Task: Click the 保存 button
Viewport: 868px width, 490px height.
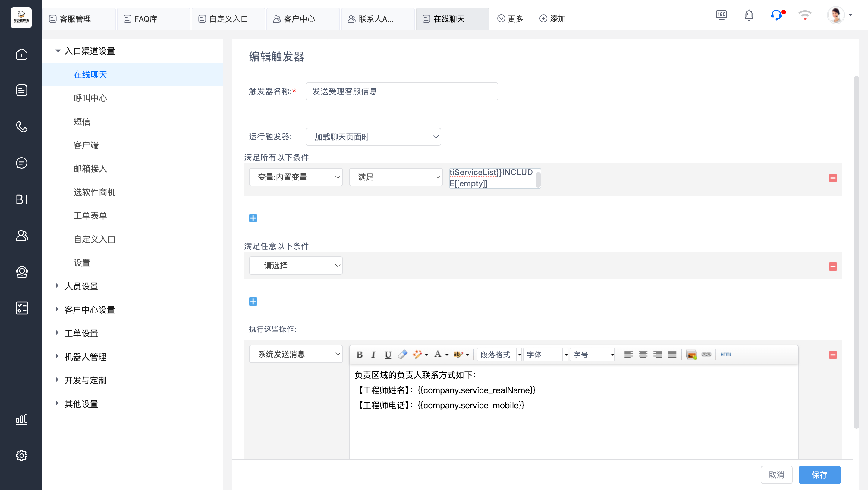Action: pos(819,475)
